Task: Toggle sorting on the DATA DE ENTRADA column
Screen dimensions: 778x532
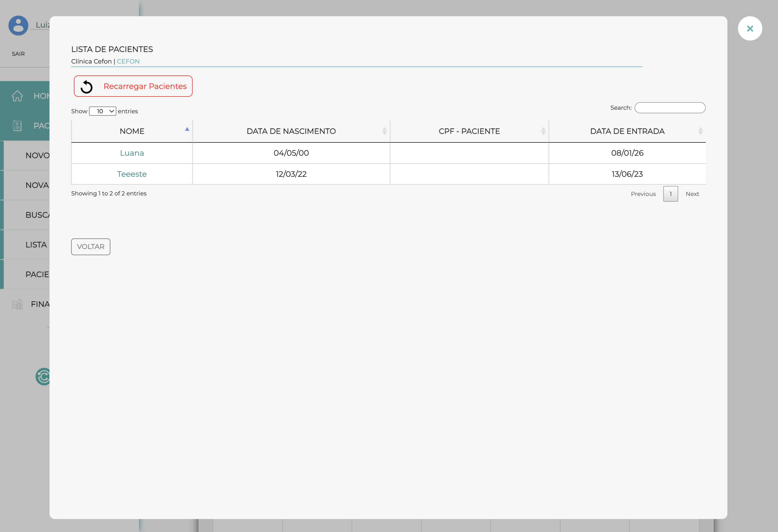Action: 701,131
